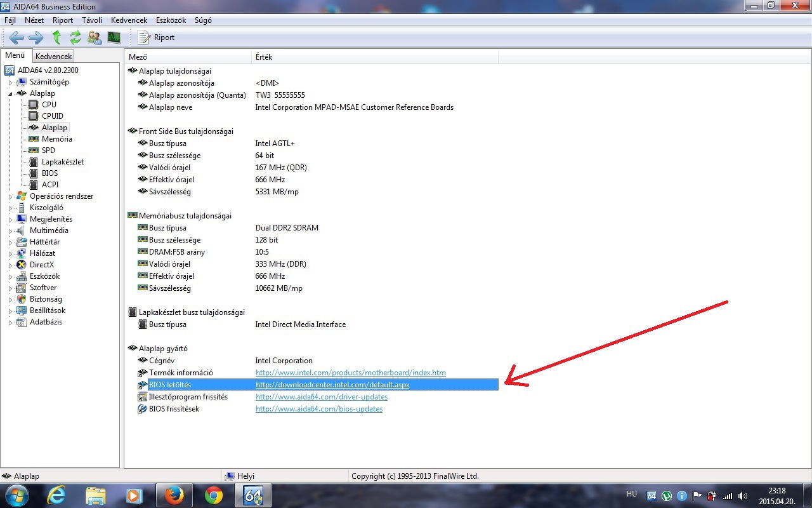Viewport: 812px width, 508px height.
Task: Click the Intel Direct Media Interface value
Action: (x=301, y=324)
